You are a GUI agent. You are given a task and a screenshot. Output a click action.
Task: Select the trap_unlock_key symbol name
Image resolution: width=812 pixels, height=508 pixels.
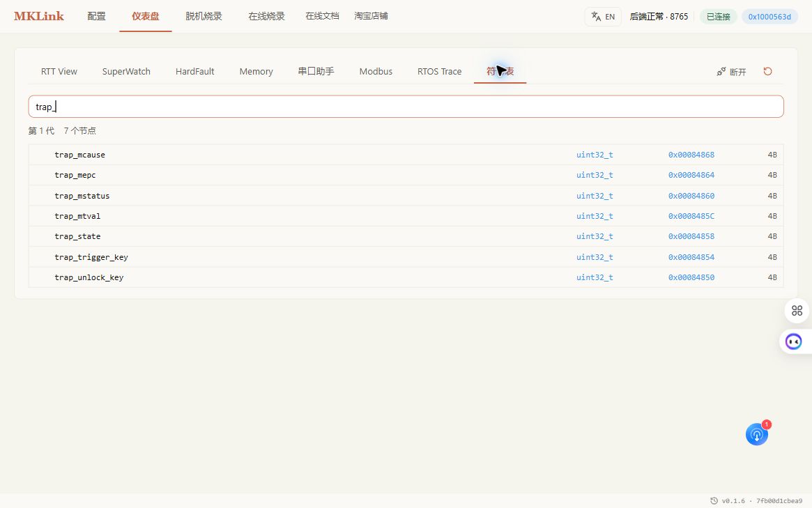click(89, 277)
